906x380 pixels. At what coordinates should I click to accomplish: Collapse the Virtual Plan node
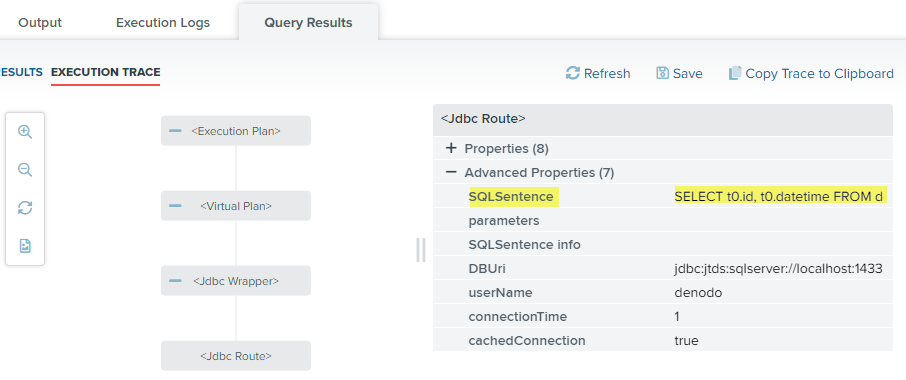(175, 206)
